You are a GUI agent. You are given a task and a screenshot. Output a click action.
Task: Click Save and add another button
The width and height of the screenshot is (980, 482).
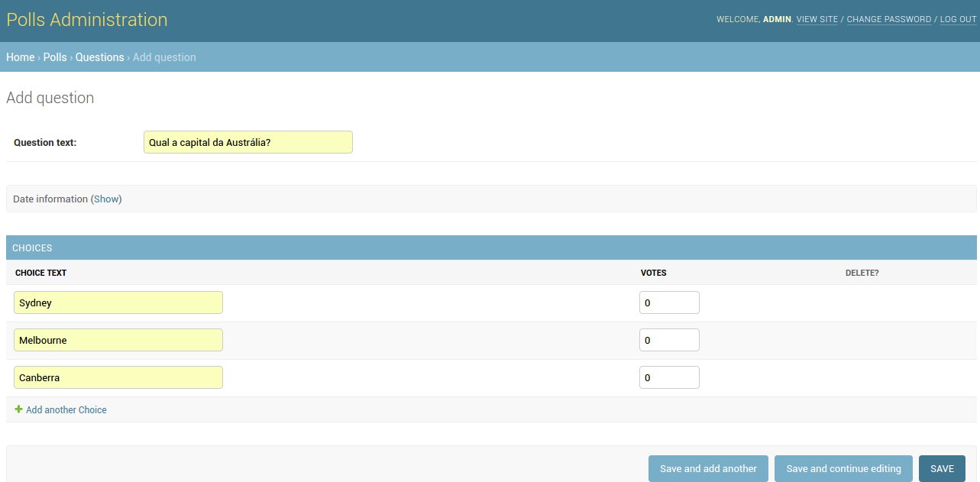[x=708, y=468]
